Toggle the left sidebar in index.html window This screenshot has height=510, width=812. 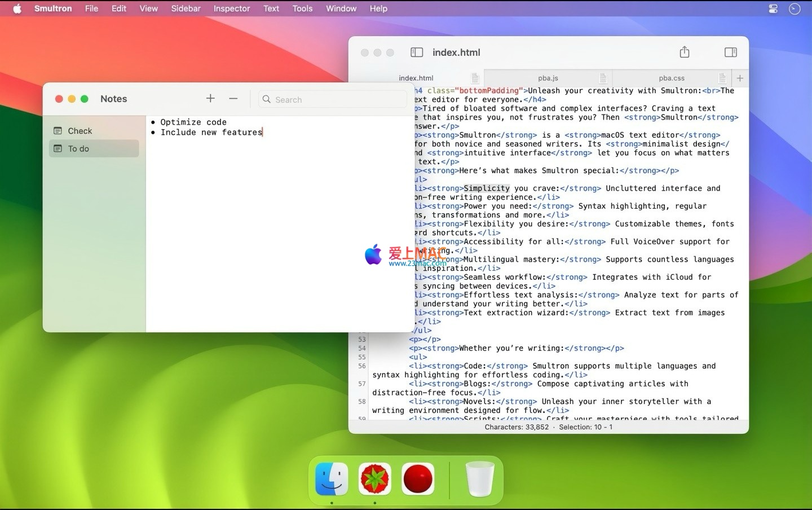(417, 52)
